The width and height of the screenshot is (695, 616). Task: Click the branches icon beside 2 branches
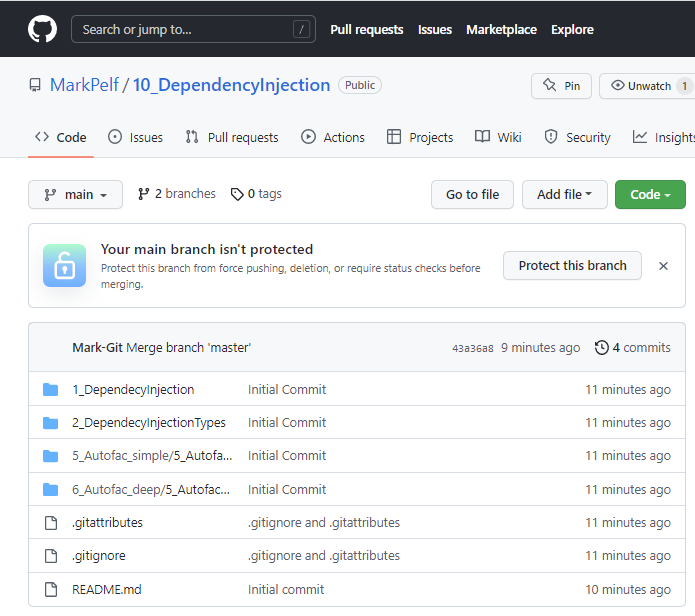point(144,194)
